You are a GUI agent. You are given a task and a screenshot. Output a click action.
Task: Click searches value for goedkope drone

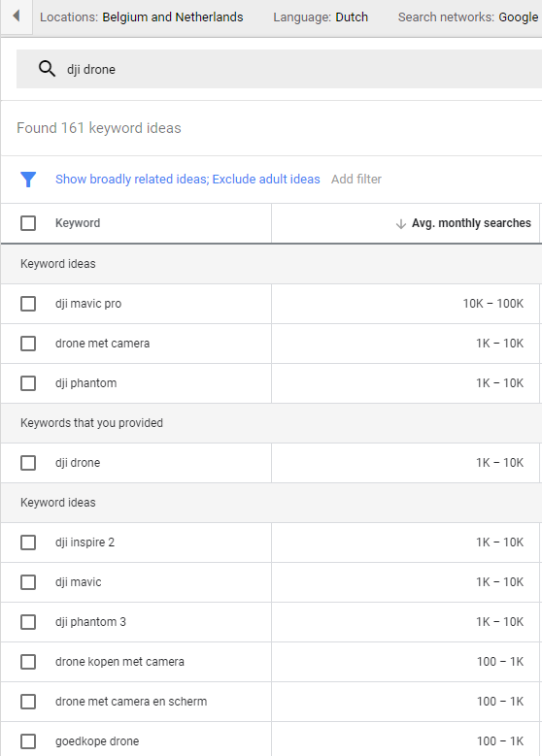[500, 741]
